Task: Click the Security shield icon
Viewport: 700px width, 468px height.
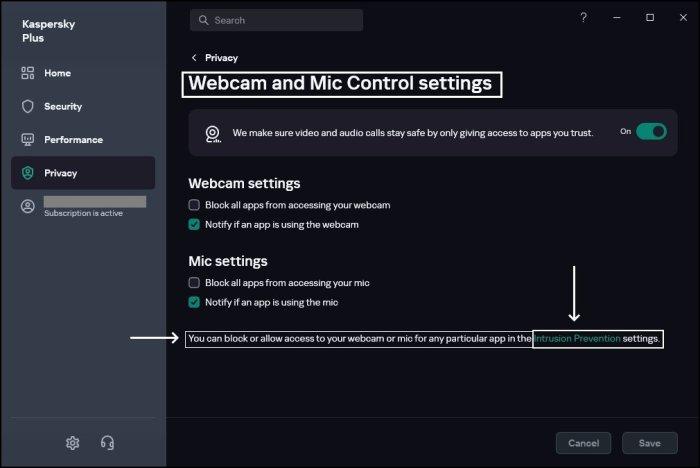Action: (28, 106)
